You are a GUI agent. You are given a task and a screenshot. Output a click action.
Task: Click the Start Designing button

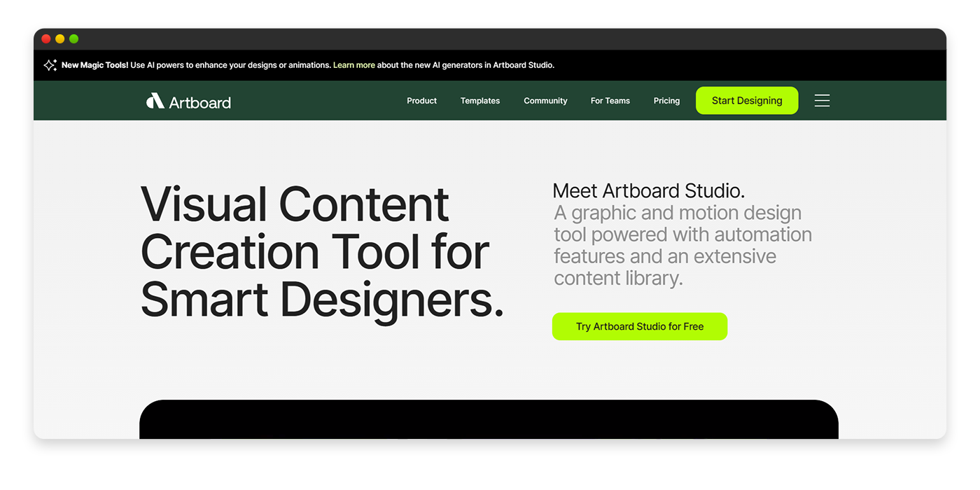coord(747,101)
